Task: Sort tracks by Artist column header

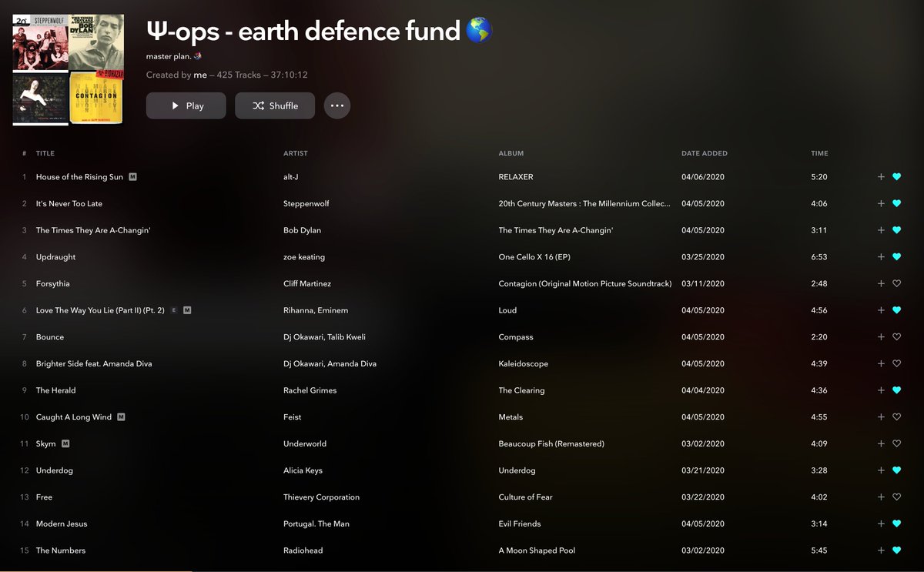Action: (x=296, y=153)
